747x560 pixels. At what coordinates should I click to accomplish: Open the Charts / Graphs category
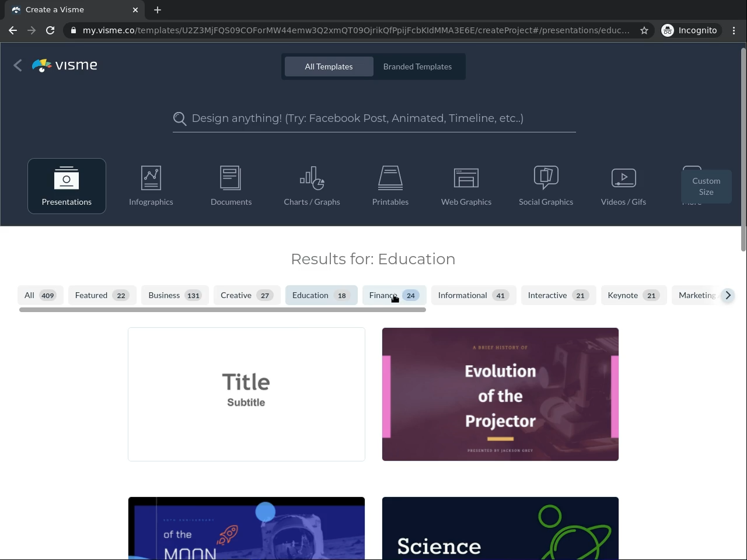pos(312,186)
